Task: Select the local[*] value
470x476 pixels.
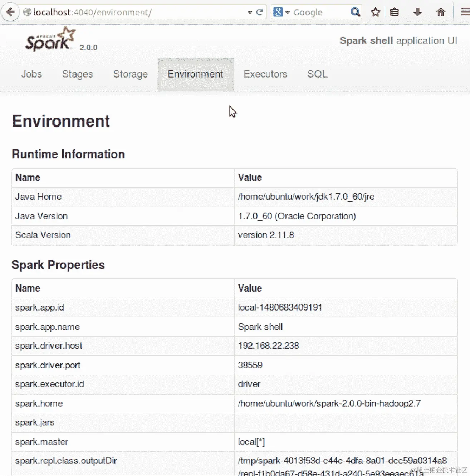Action: [x=251, y=442]
